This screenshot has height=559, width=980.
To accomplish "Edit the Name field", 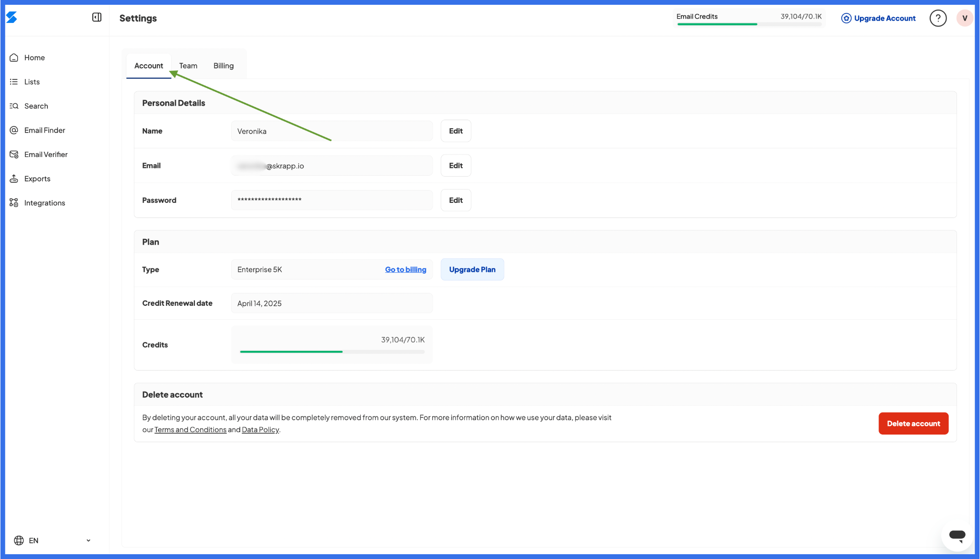I will [456, 131].
